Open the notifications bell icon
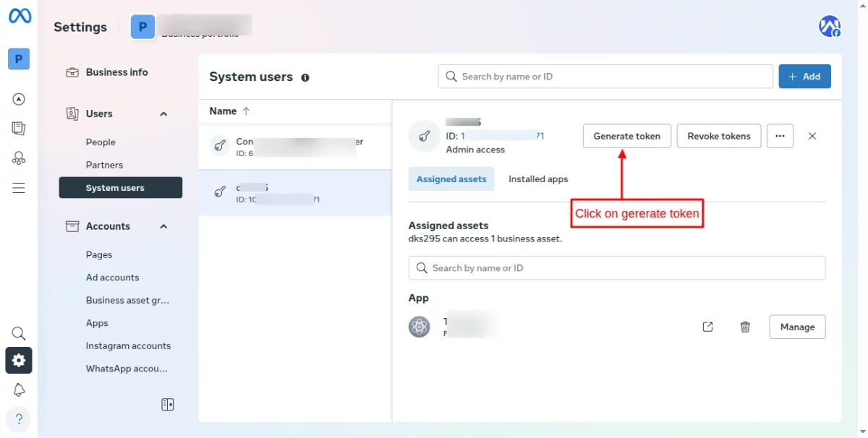 [x=18, y=390]
